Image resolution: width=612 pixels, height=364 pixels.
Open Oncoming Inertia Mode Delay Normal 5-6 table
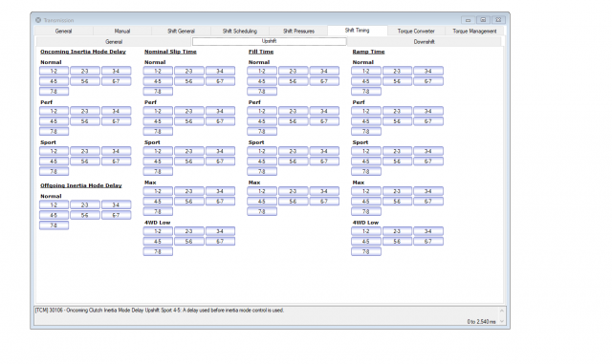[85, 81]
